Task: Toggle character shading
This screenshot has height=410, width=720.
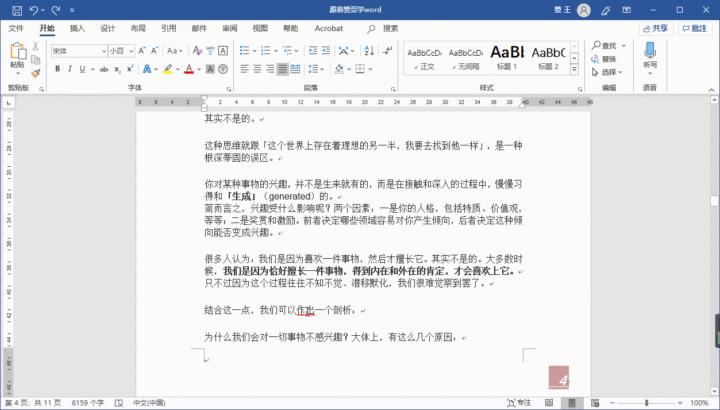Action: pyautogui.click(x=210, y=69)
